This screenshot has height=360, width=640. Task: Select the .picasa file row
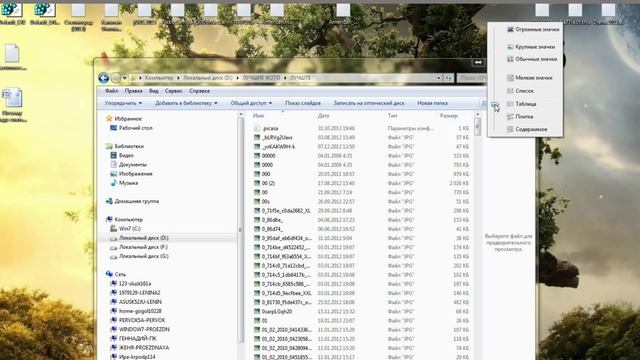click(361, 128)
